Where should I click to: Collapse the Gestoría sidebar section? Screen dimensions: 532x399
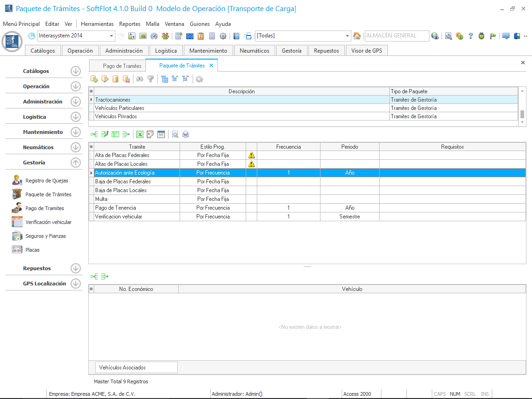[x=76, y=163]
